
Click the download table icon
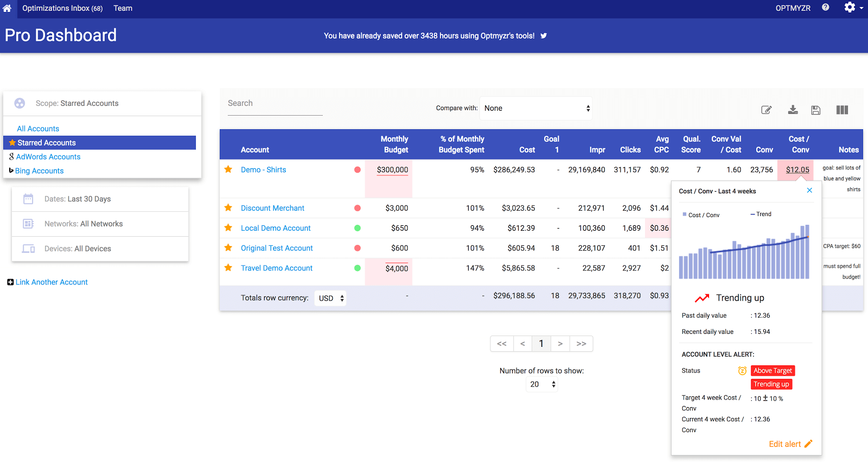pyautogui.click(x=793, y=110)
